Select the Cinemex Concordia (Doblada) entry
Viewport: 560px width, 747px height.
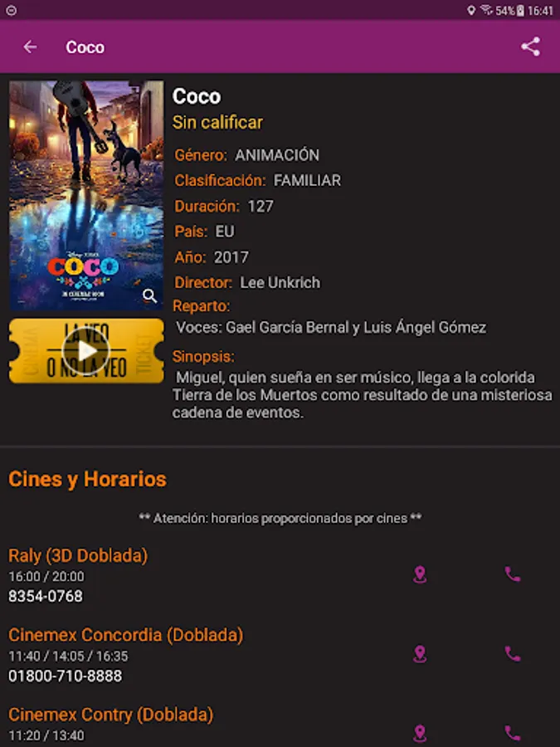126,635
